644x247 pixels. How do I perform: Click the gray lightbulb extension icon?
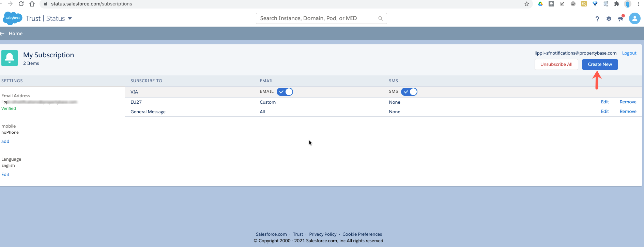[x=551, y=4]
